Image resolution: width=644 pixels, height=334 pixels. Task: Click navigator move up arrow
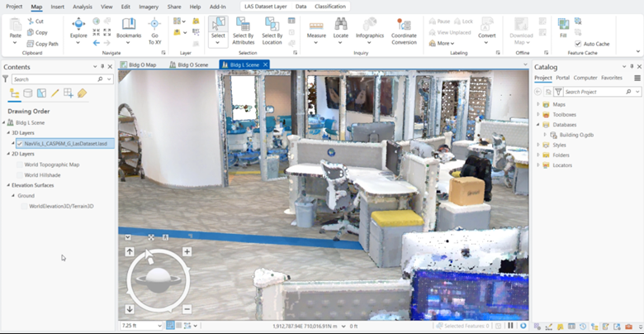pos(130,251)
